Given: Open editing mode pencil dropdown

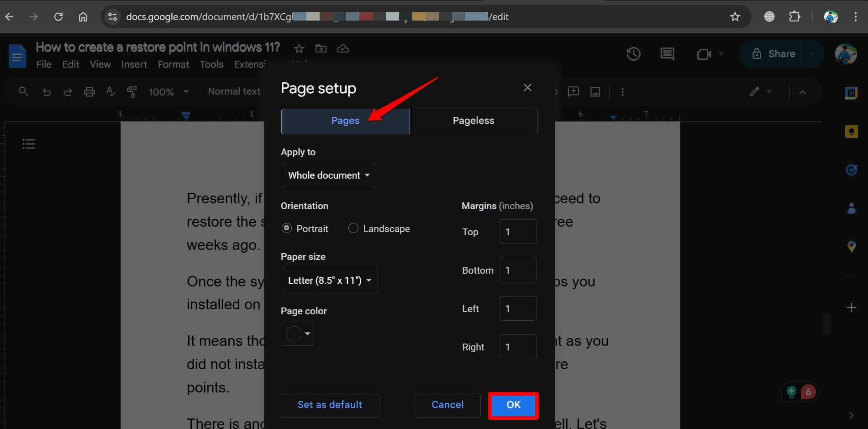Looking at the screenshot, I should click(x=760, y=92).
